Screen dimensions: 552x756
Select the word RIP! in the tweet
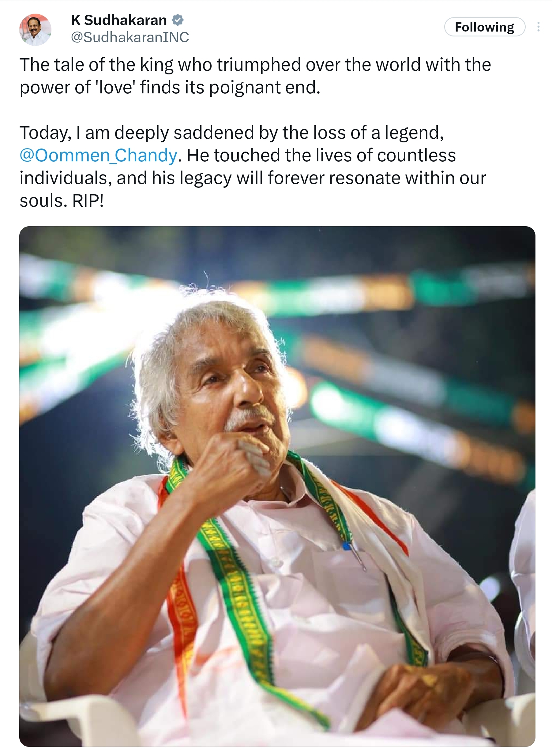coord(88,201)
